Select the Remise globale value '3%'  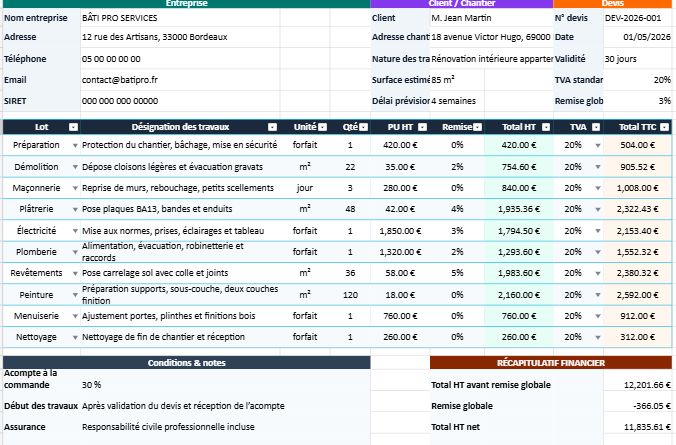tap(638, 101)
